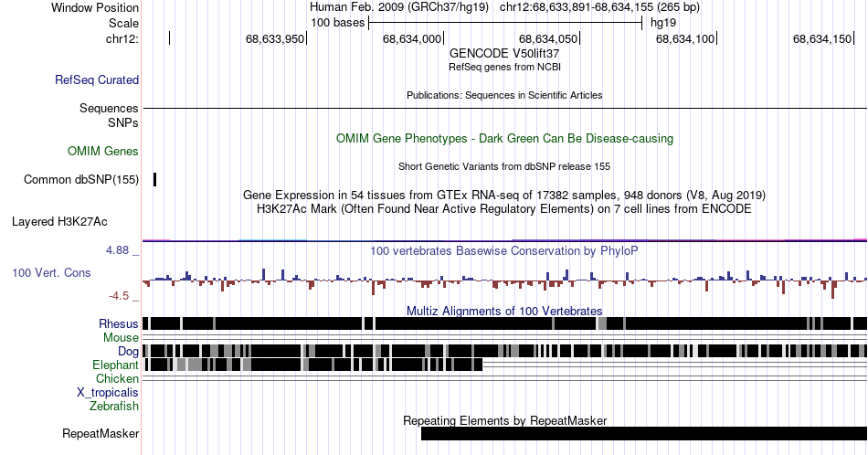Click the Sequences SNPs track label

(x=109, y=115)
